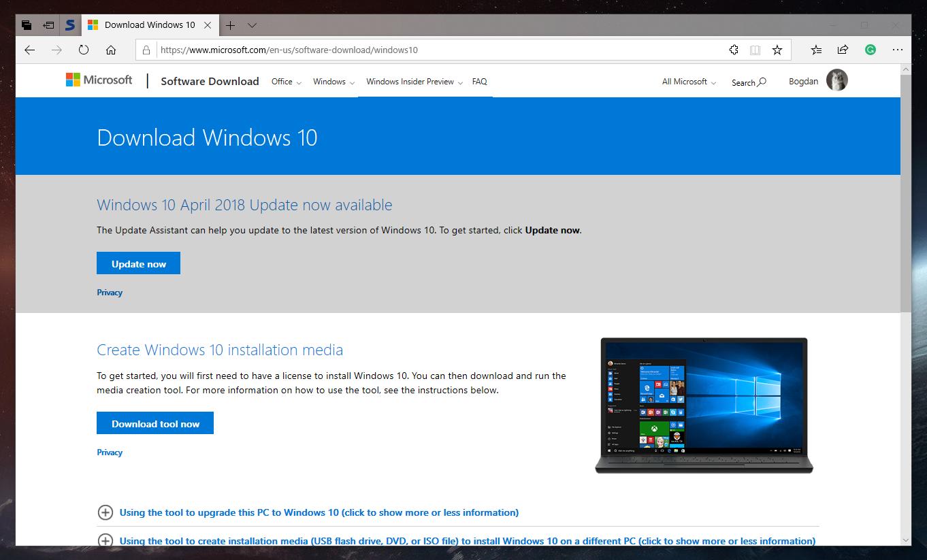The width and height of the screenshot is (927, 560).
Task: Click 'Windows 10 April 2018 Update now available' heading
Action: [x=244, y=205]
